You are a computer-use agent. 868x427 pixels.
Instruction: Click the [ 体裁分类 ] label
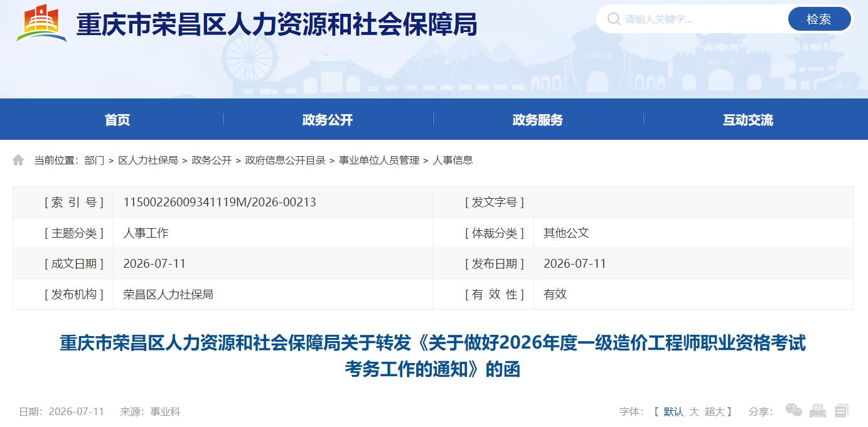pyautogui.click(x=495, y=233)
